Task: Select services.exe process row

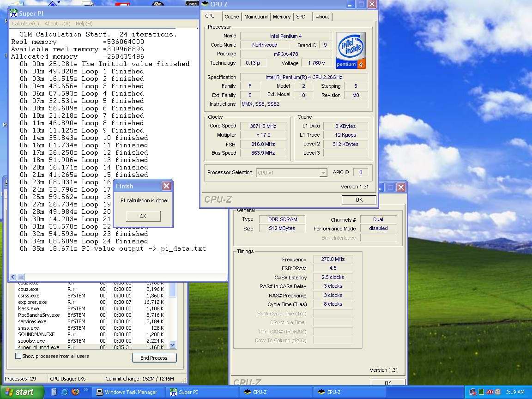Action: 91,321
